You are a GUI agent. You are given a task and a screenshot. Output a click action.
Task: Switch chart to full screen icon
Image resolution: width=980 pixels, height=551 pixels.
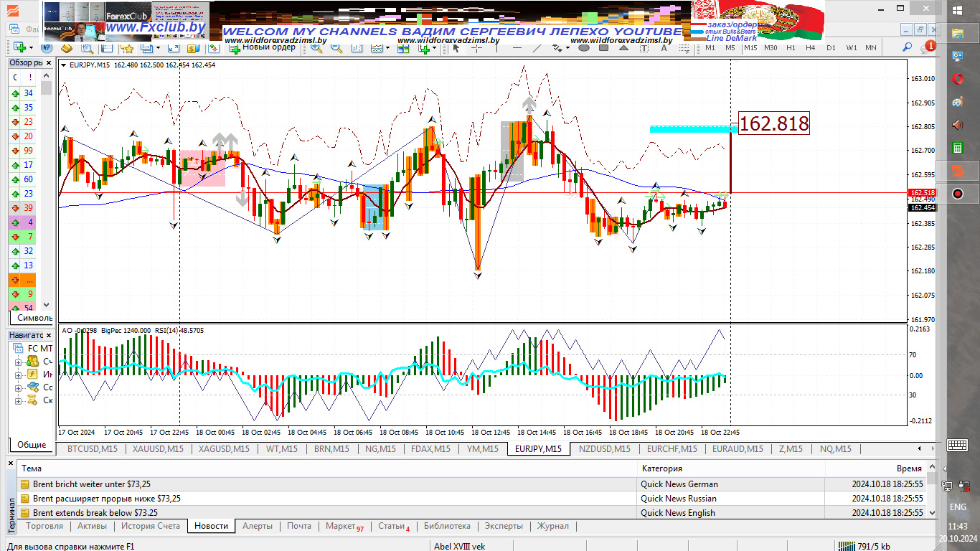click(x=174, y=48)
